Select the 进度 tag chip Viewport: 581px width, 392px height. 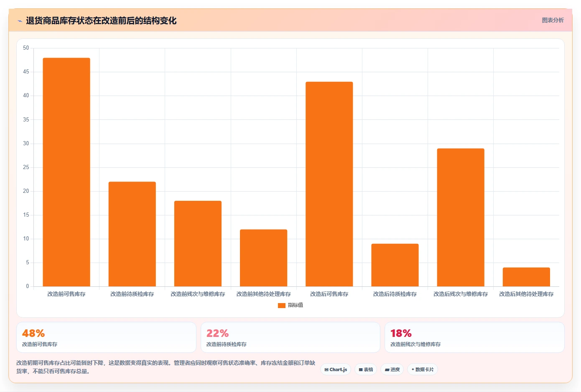[x=392, y=369]
